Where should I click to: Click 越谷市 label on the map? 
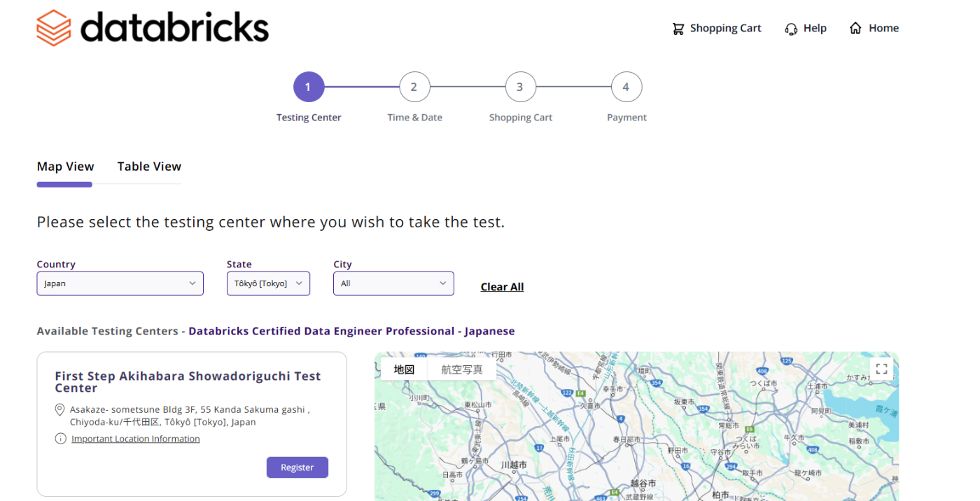pyautogui.click(x=643, y=484)
